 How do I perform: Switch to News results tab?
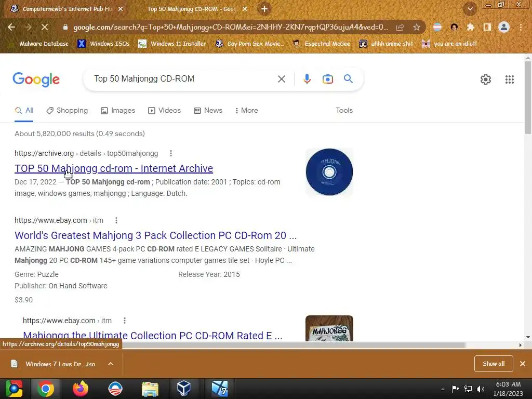tap(208, 111)
